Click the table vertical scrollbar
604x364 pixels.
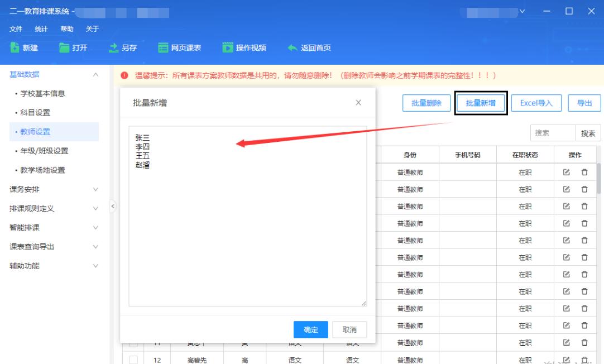[x=598, y=178]
